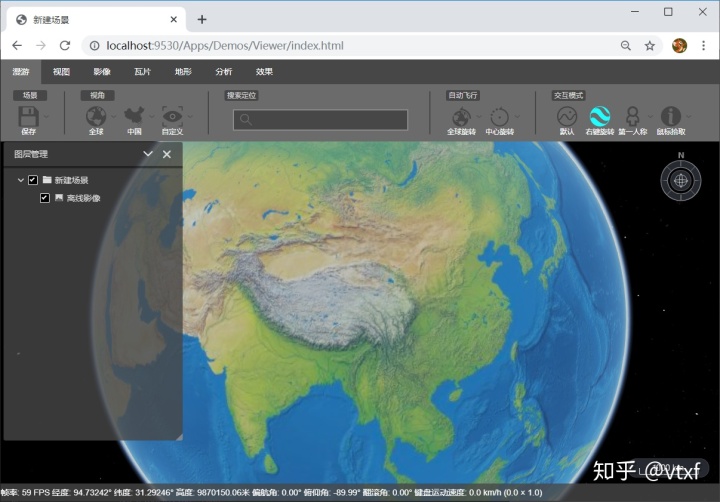This screenshot has height=502, width=720.
Task: Open dropdown arrow next to 中心旋转
Action: click(518, 117)
